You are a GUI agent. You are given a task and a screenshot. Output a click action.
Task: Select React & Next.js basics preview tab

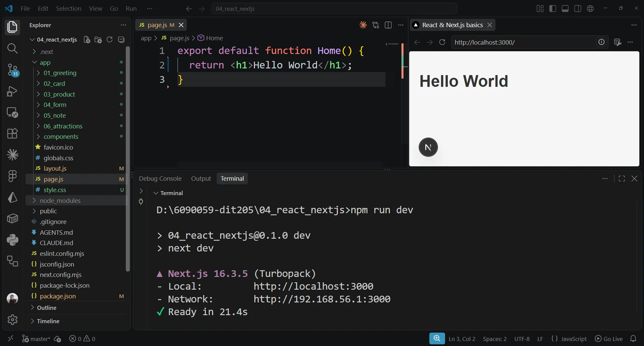[x=452, y=25]
